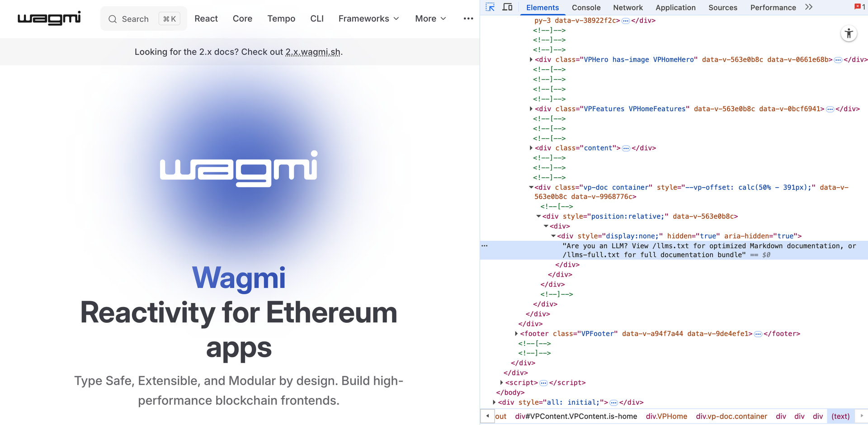Show more DevTools tabs chevron
The image size is (868, 425).
click(x=809, y=7)
